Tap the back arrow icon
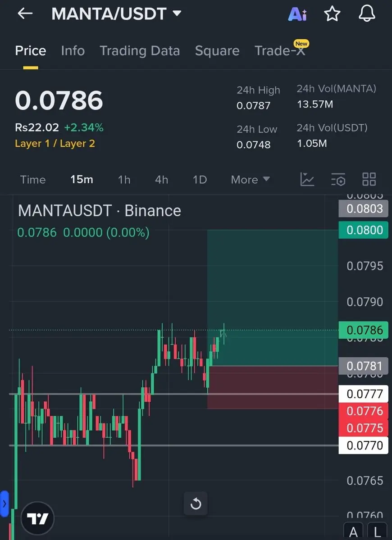 (x=25, y=14)
